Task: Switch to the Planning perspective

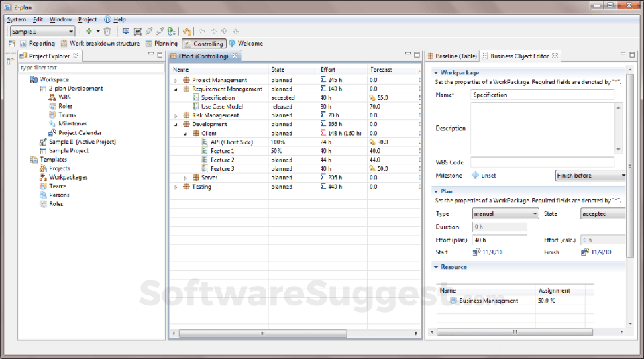Action: [x=162, y=43]
